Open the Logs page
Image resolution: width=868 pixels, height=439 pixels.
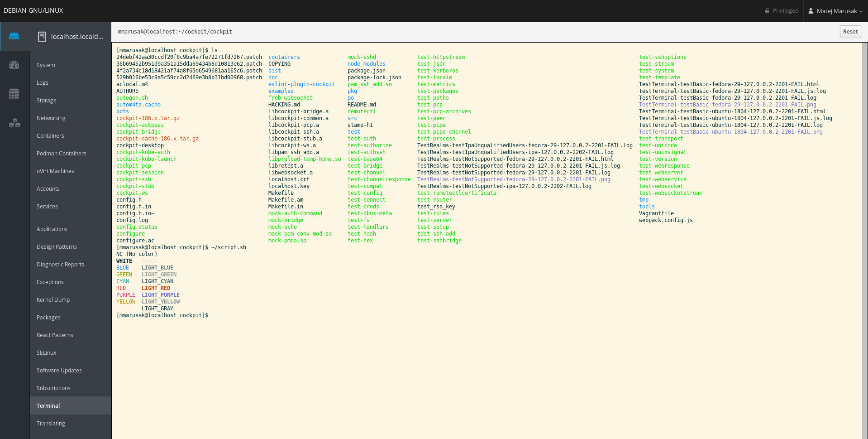(x=42, y=82)
